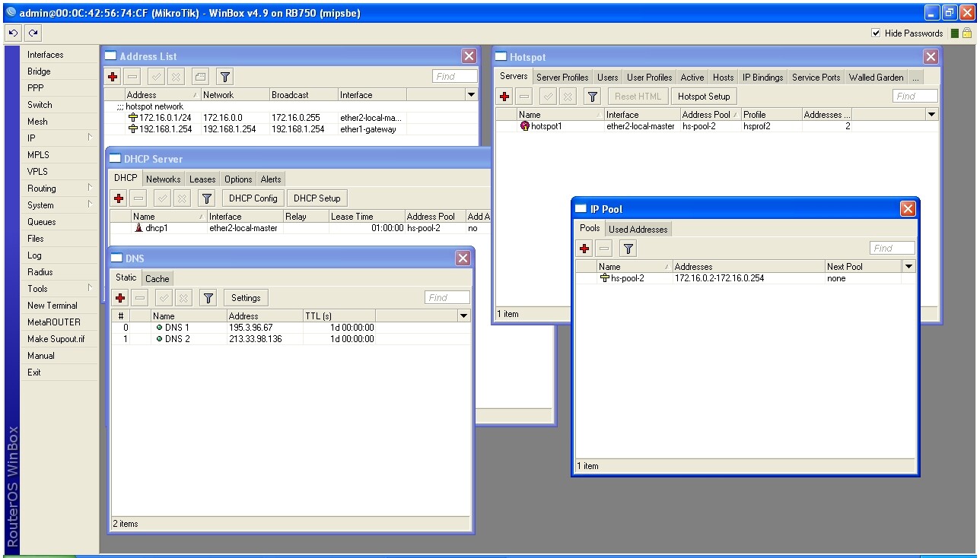
Task: Add a new DHCP server with the plus icon
Action: tap(119, 198)
